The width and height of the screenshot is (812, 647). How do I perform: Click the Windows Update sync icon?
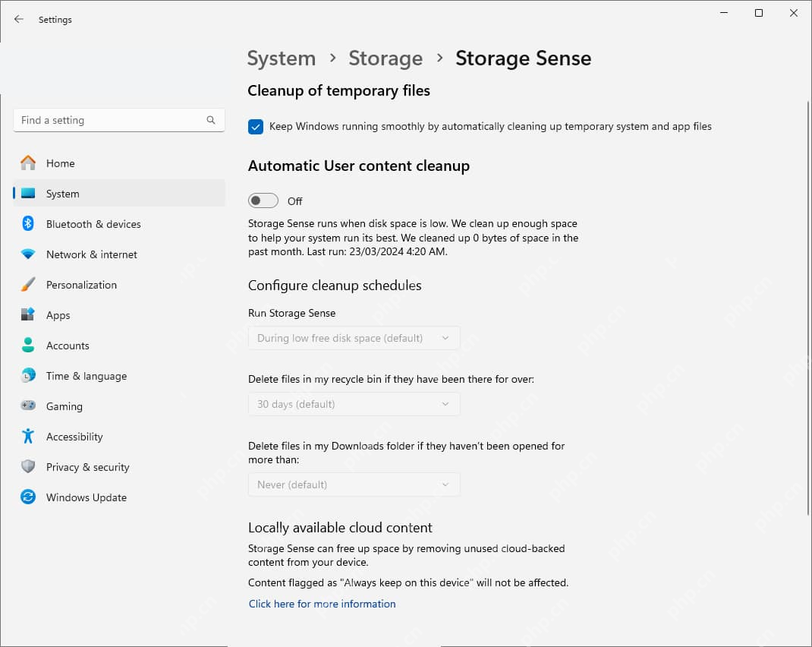(28, 497)
